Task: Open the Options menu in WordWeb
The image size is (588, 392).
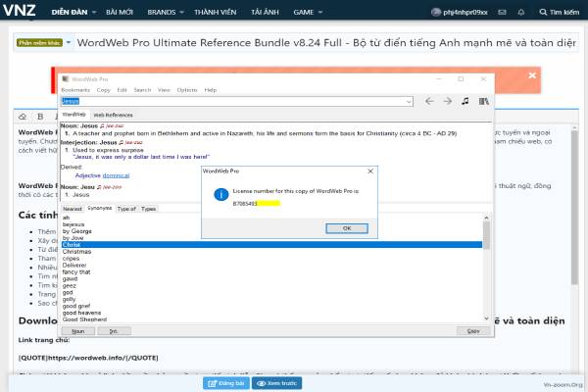Action: click(x=186, y=89)
